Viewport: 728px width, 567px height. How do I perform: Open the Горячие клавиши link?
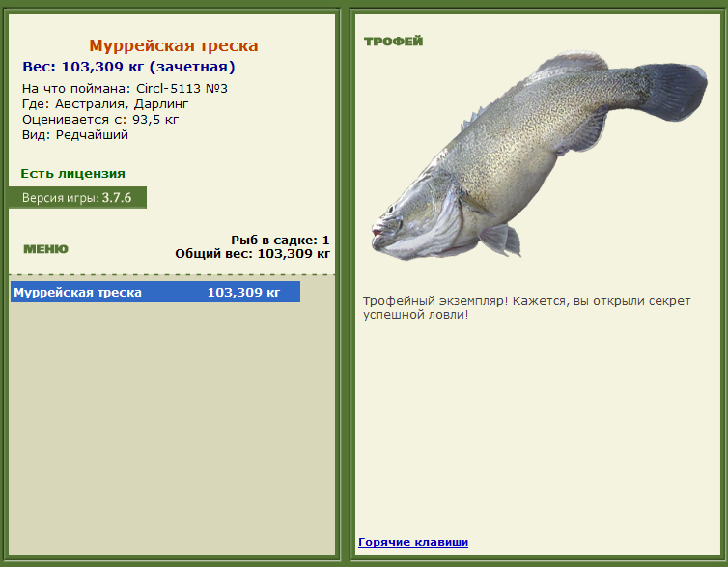413,542
